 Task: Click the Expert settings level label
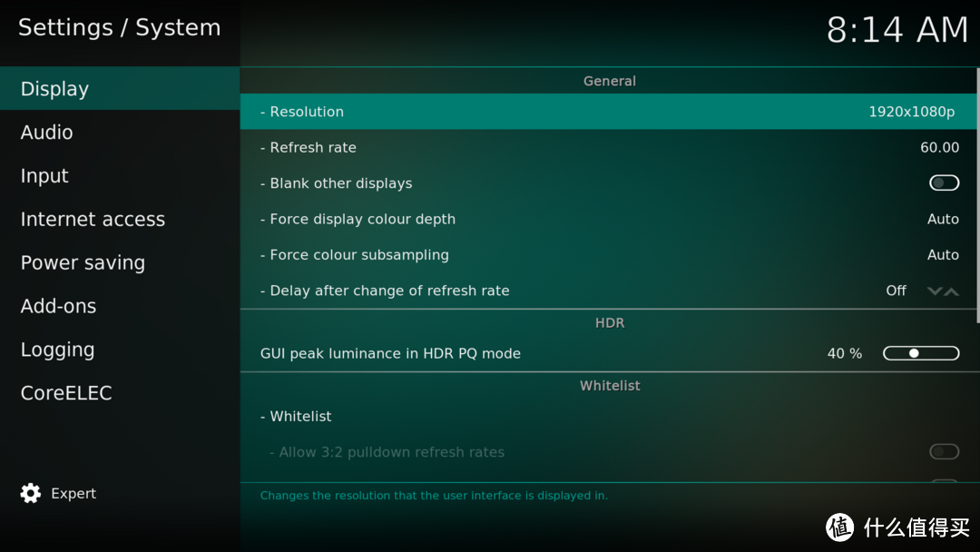[x=73, y=493]
